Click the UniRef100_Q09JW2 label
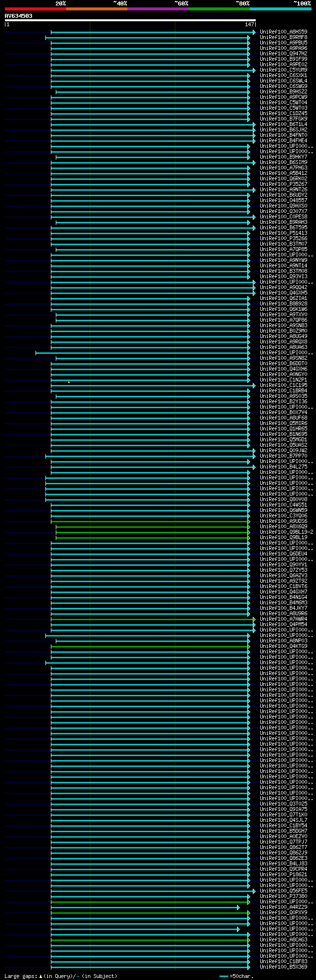Screen dimensions: 316x980 pos(283,451)
